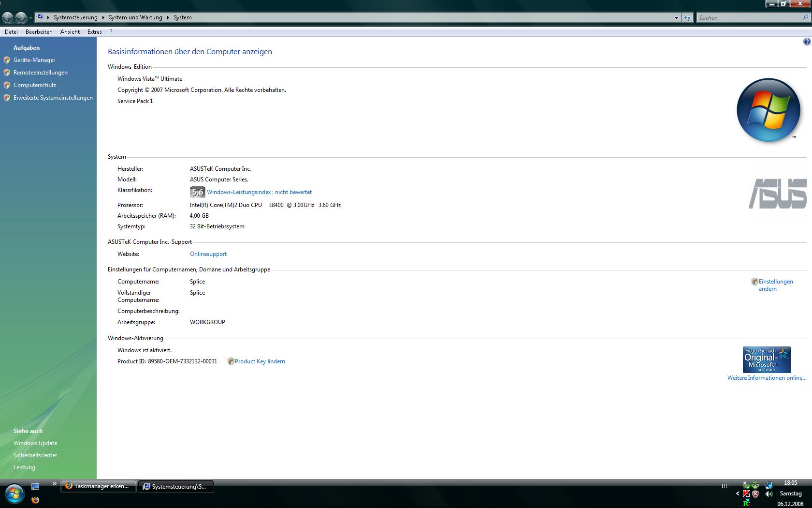Click the System breadcrumb segment

[x=183, y=17]
